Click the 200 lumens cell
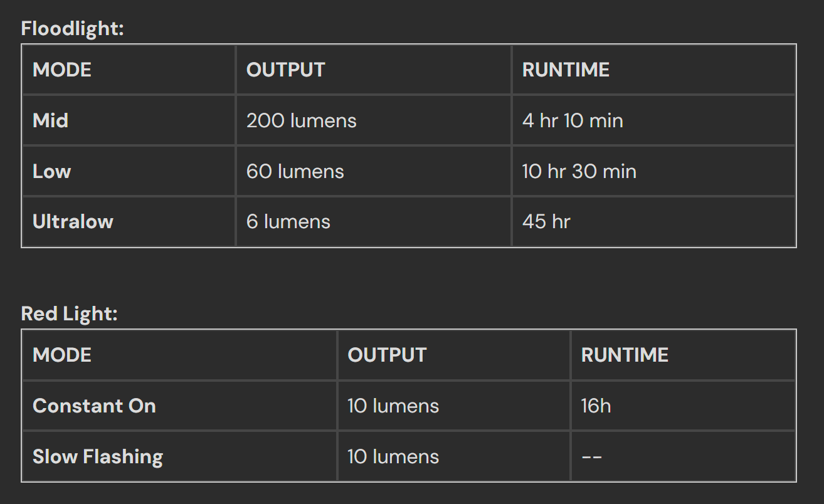Screen dimensions: 824x504 click(374, 120)
